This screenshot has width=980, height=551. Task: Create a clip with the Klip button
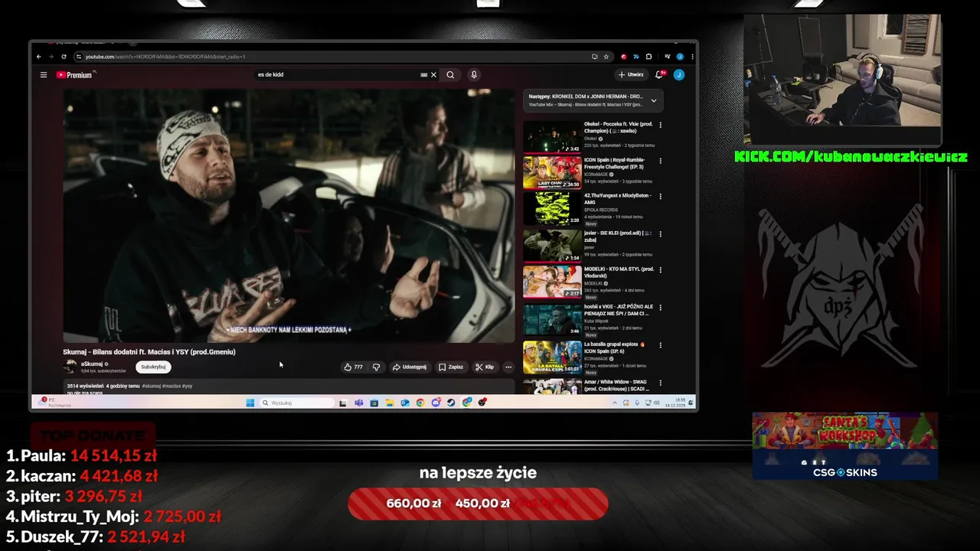[x=485, y=367]
